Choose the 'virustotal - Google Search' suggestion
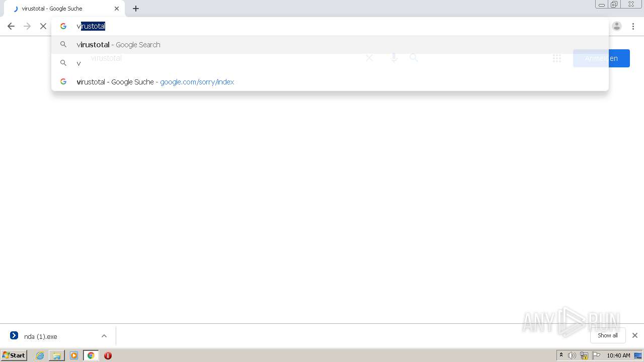 point(330,45)
